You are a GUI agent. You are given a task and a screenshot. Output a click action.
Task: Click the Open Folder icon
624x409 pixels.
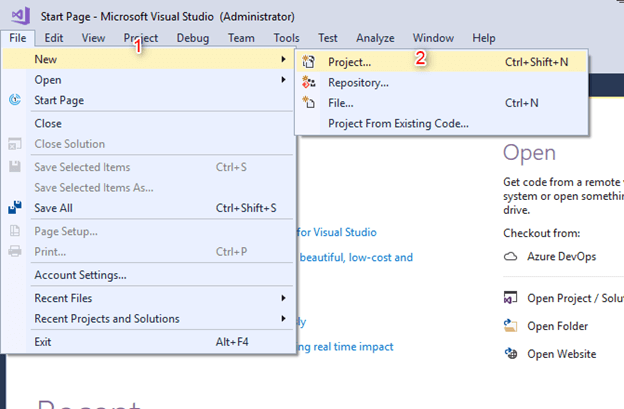coord(510,326)
